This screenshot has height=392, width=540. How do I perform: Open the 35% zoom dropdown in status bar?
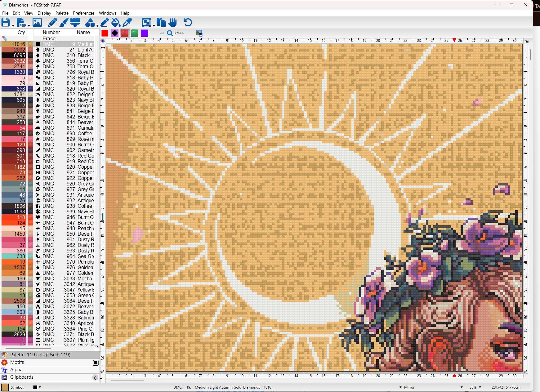(x=480, y=387)
